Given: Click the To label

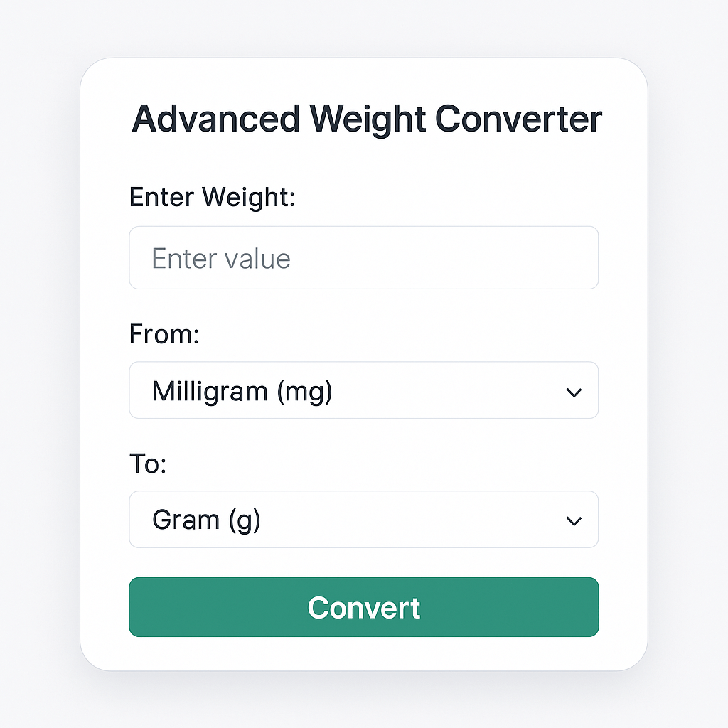Looking at the screenshot, I should (x=147, y=463).
